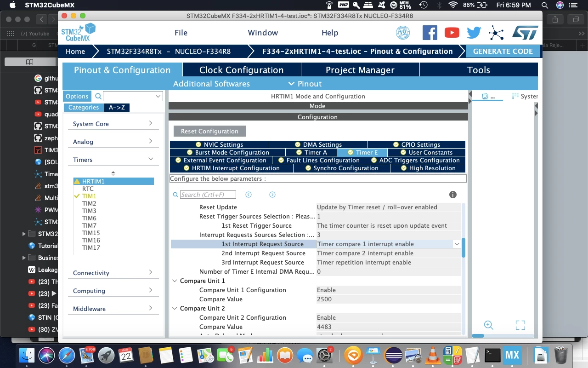Open the GPIO Settings tab

point(416,144)
